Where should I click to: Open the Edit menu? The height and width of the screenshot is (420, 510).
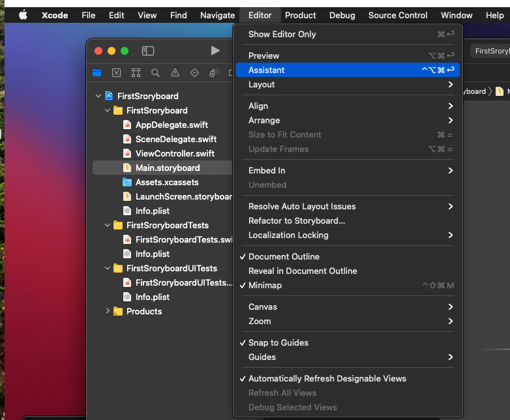click(117, 15)
